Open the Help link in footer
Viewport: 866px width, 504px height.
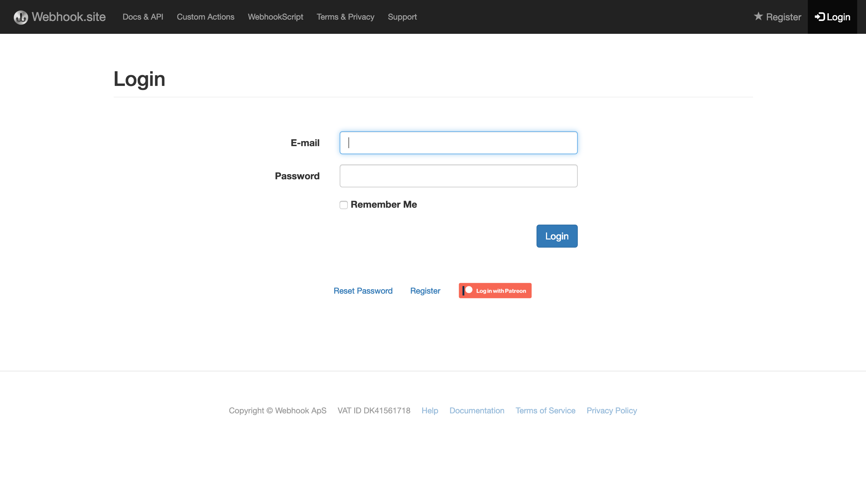point(430,411)
